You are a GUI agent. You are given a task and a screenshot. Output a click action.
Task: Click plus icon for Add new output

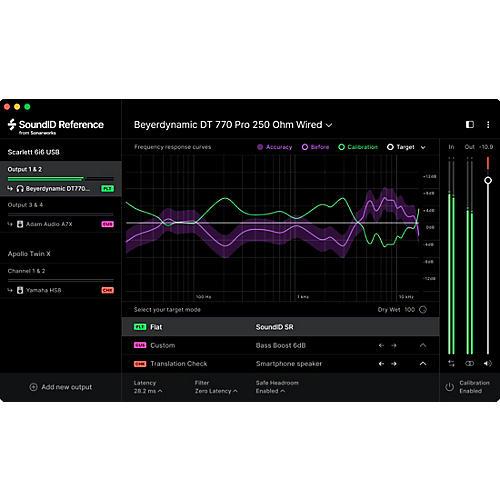coord(33,387)
